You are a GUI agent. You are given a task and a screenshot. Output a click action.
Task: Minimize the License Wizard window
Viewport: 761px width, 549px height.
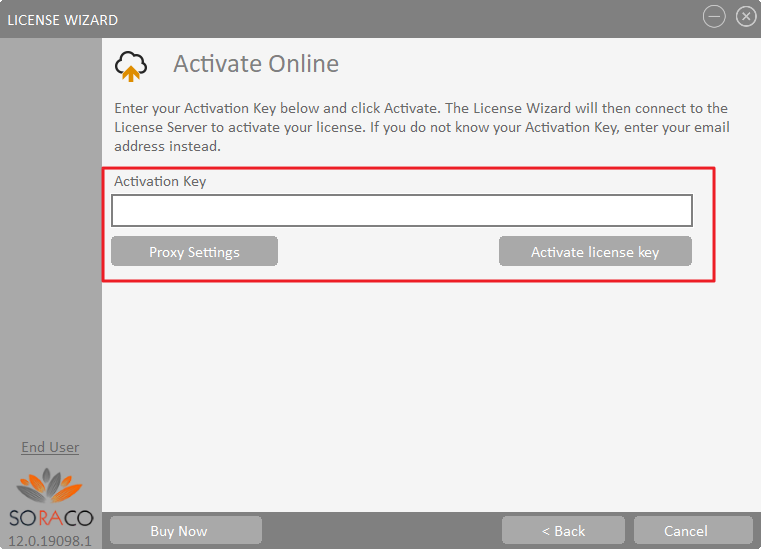(x=714, y=17)
